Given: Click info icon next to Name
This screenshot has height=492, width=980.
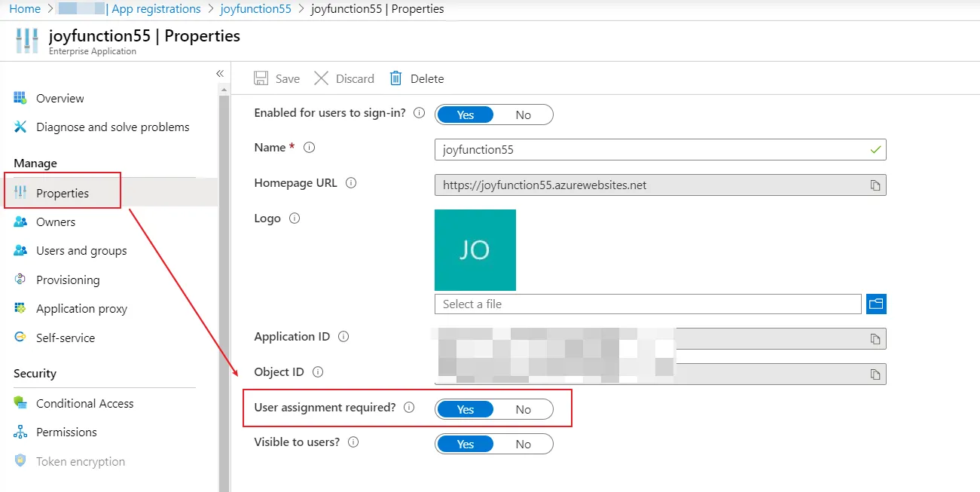Looking at the screenshot, I should click(x=309, y=148).
